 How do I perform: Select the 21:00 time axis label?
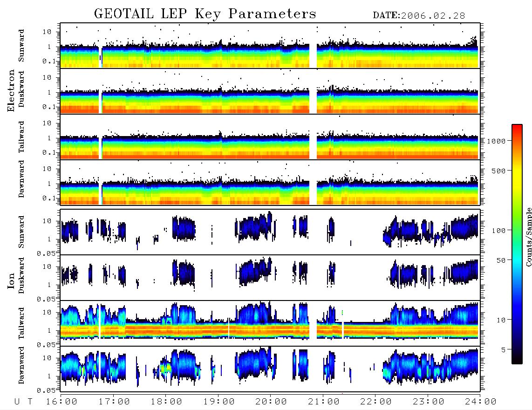(324, 402)
